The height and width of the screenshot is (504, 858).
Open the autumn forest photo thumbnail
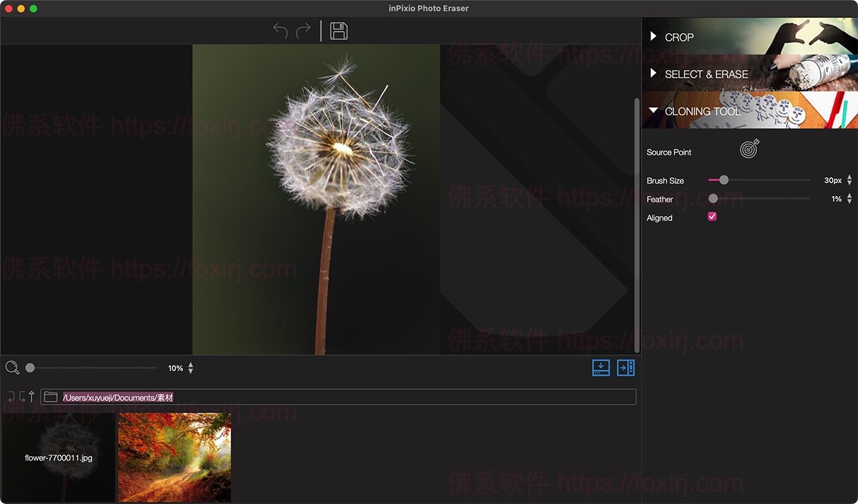(x=174, y=457)
